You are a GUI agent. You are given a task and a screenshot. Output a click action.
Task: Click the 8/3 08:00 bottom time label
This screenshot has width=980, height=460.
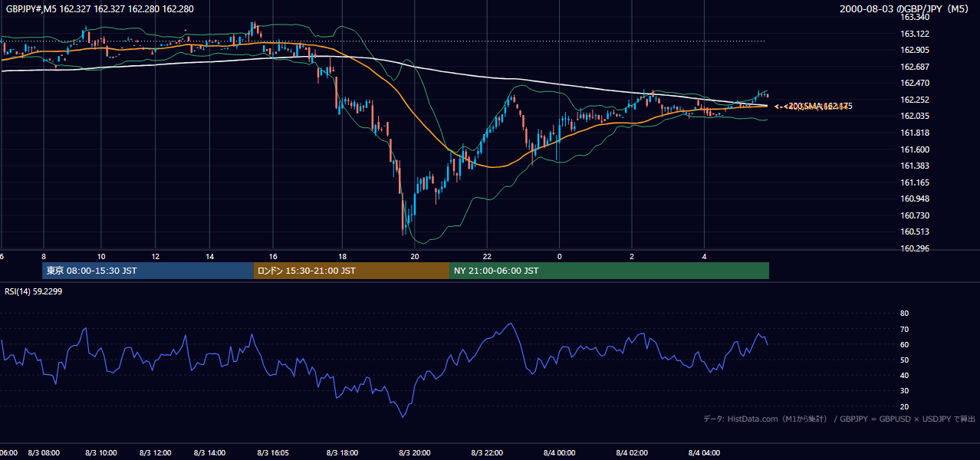(44, 452)
